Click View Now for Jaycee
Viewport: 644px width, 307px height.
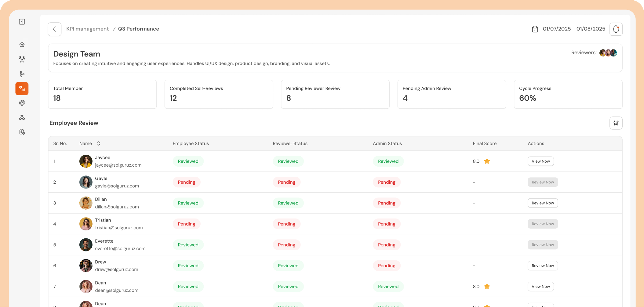(x=540, y=161)
